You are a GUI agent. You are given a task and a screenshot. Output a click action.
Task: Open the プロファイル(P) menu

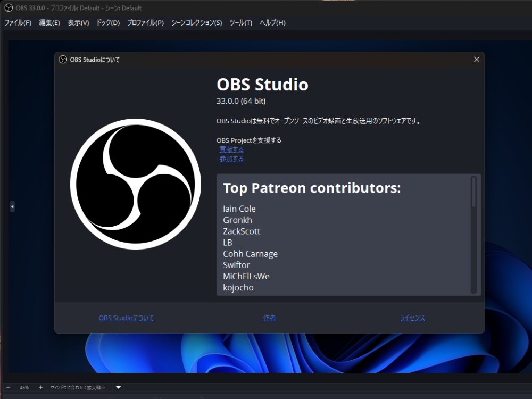pos(146,23)
